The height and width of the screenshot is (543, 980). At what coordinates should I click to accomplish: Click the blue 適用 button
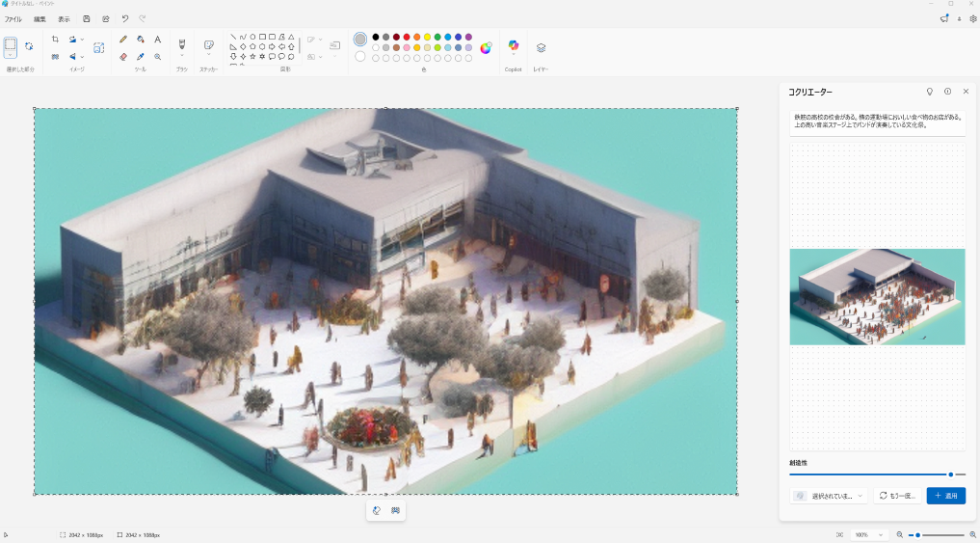pyautogui.click(x=945, y=496)
